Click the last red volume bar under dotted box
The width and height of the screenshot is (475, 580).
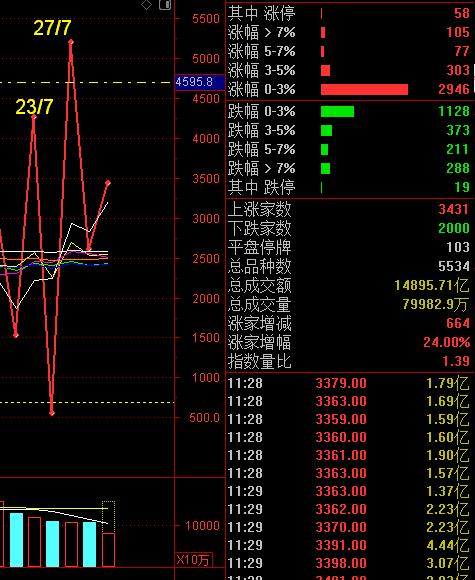108,550
